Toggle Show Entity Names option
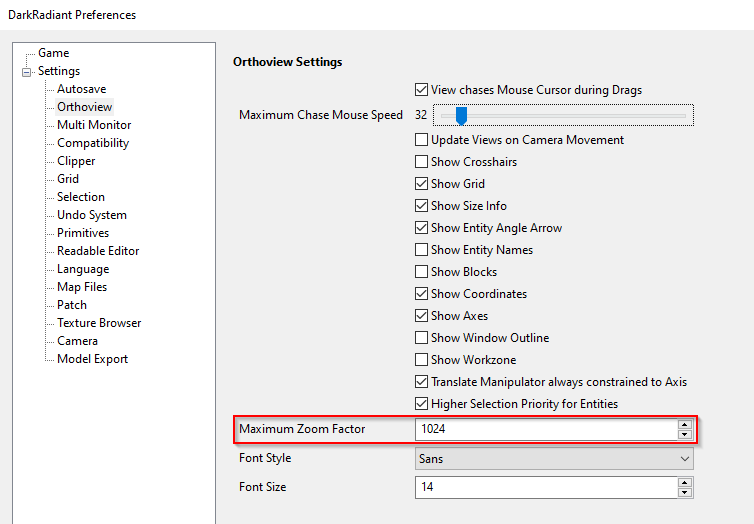Image resolution: width=754 pixels, height=524 pixels. pyautogui.click(x=422, y=250)
